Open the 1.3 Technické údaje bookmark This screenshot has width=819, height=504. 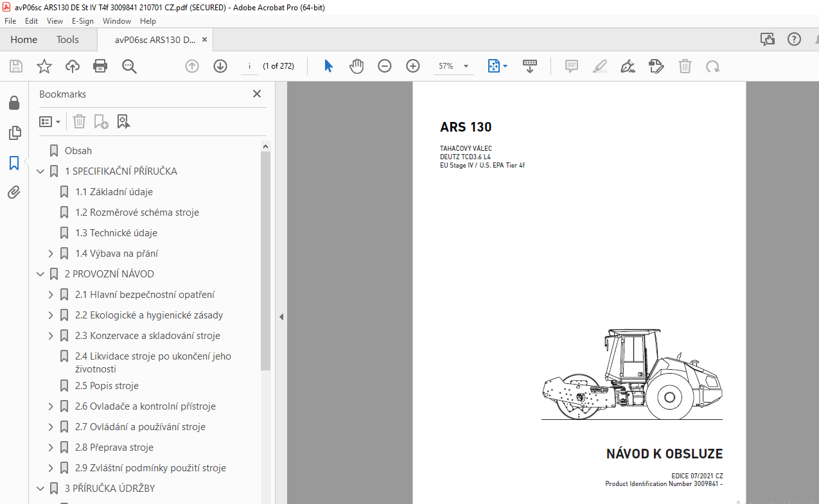coord(116,233)
